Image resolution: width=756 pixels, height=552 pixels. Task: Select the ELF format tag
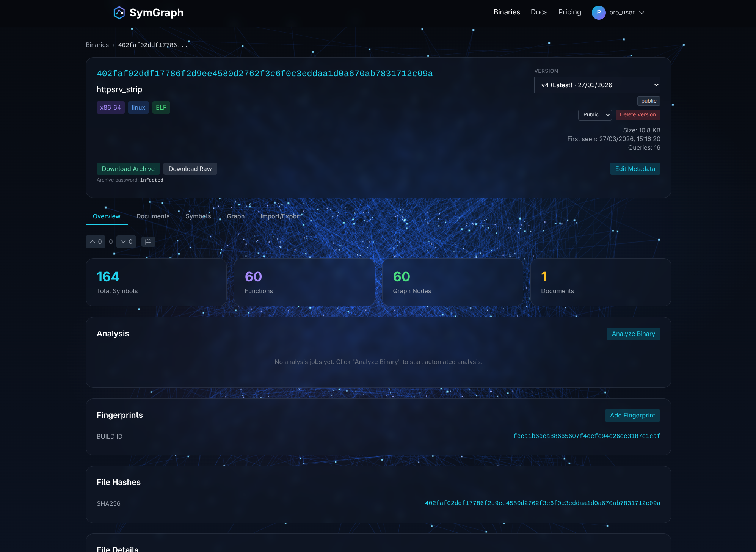pyautogui.click(x=161, y=107)
